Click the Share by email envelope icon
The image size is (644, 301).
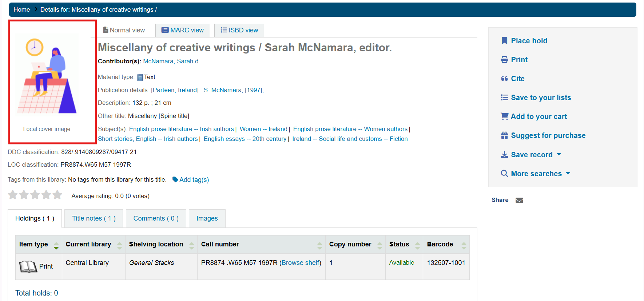point(519,200)
